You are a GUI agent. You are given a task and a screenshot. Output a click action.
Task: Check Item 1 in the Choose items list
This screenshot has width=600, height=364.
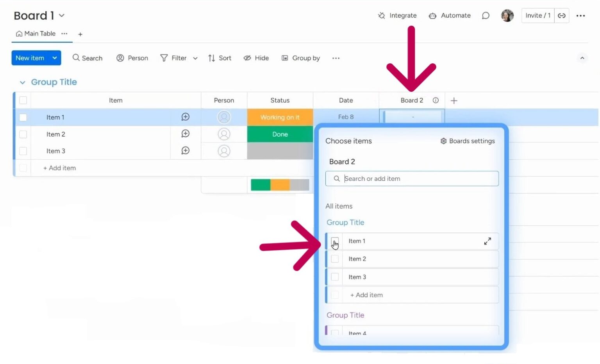tap(334, 241)
